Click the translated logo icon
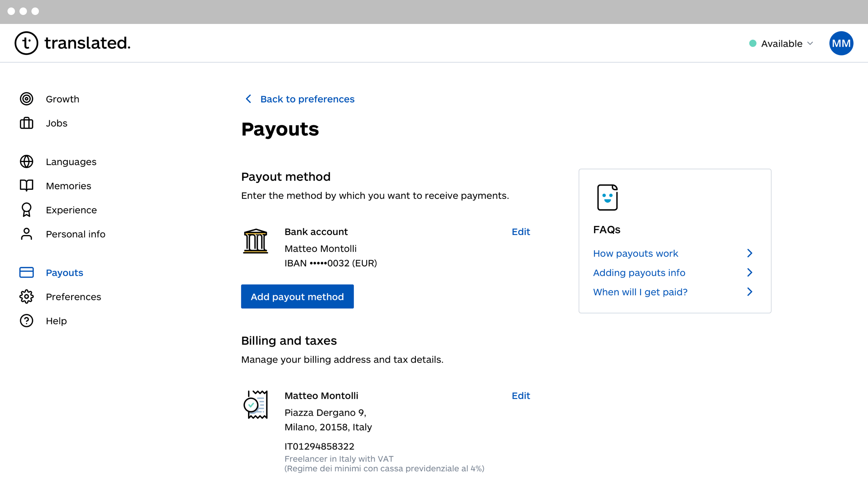868x494 pixels. (x=26, y=43)
